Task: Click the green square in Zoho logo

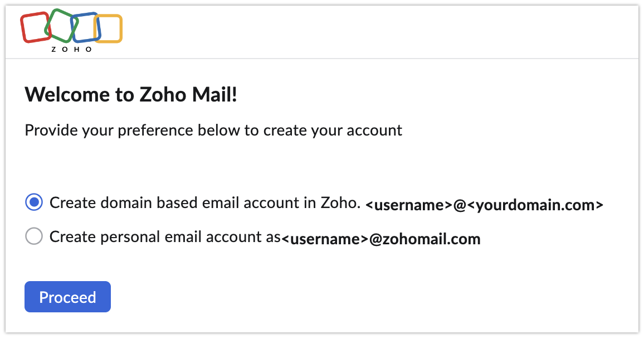Action: pyautogui.click(x=61, y=26)
